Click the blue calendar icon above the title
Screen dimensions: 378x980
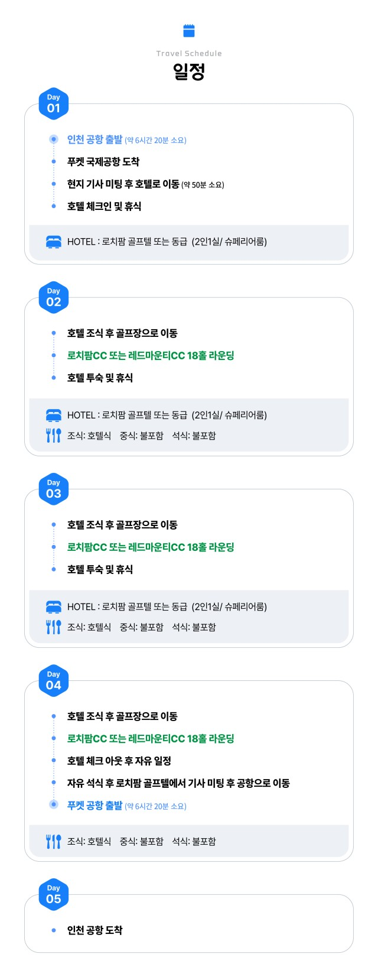click(x=189, y=31)
